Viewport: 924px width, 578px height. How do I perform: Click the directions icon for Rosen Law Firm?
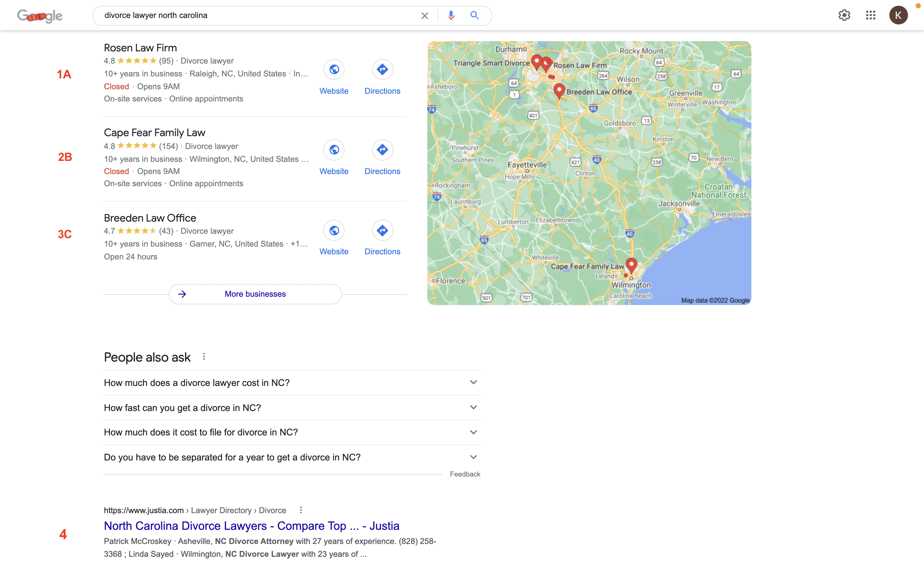click(x=382, y=70)
